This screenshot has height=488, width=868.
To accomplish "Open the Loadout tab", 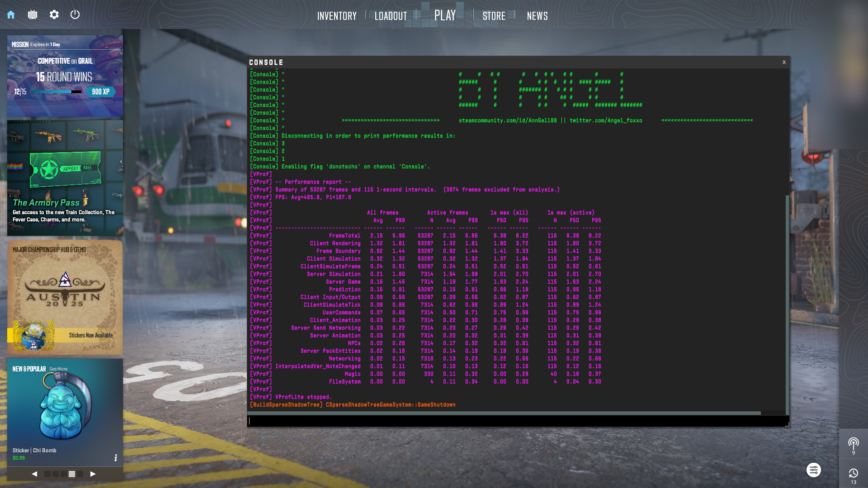I will coord(391,16).
